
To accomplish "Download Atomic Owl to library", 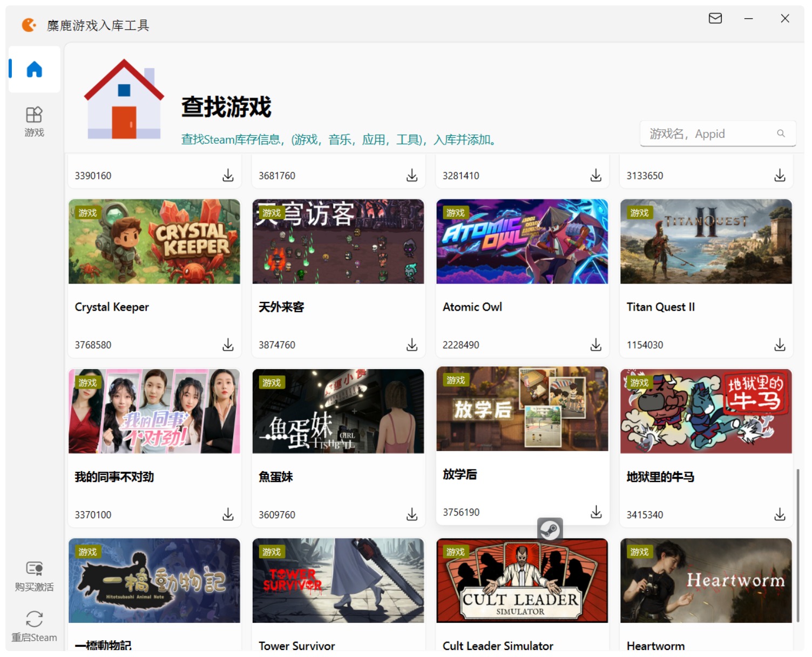I will click(596, 345).
